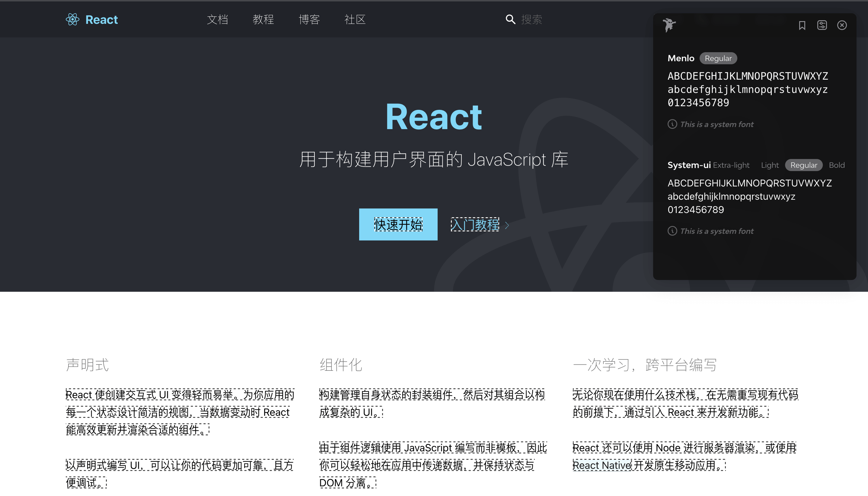Select Menlo Regular weight pill

[718, 58]
